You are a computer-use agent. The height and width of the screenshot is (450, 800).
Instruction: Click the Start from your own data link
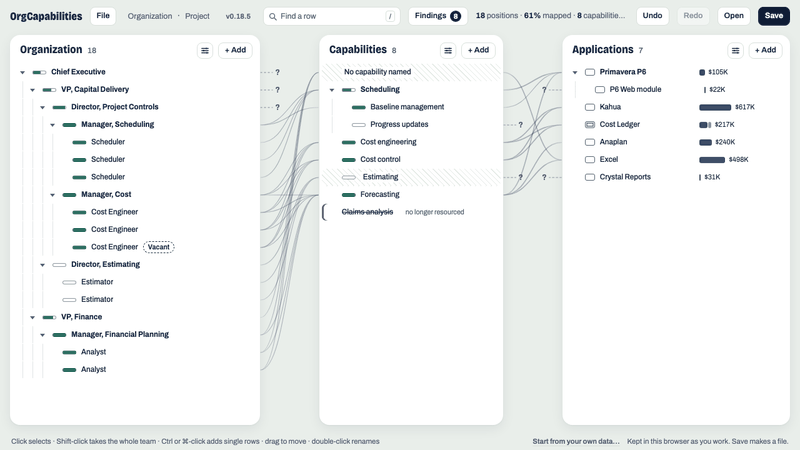click(576, 441)
